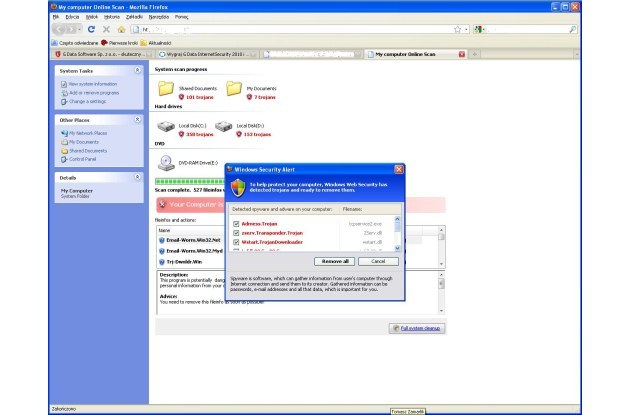Click the View system information icon
Screen dimensions: 625x415
(x=64, y=84)
